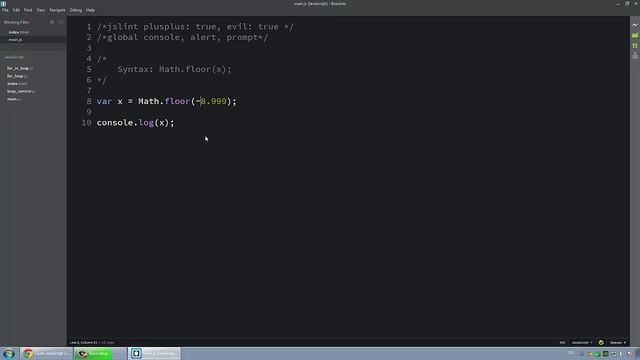Click the Syntax: Math.floor(x); comment line
The image size is (640, 360).
174,69
